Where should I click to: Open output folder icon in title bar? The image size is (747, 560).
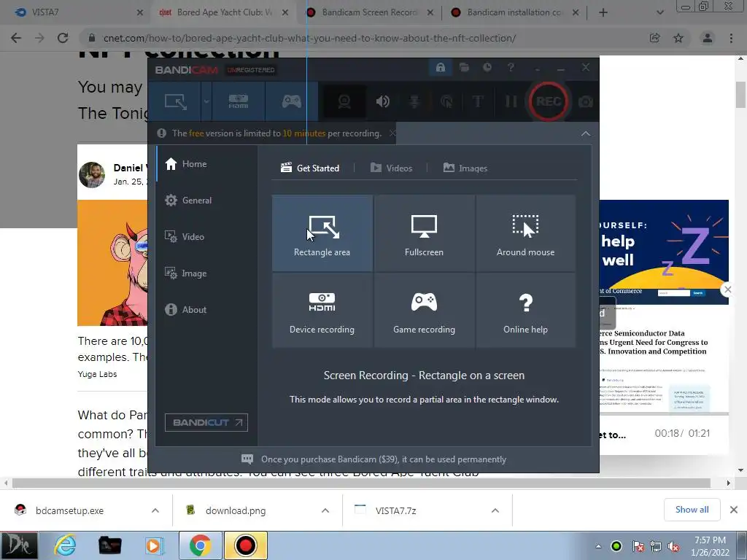464,68
